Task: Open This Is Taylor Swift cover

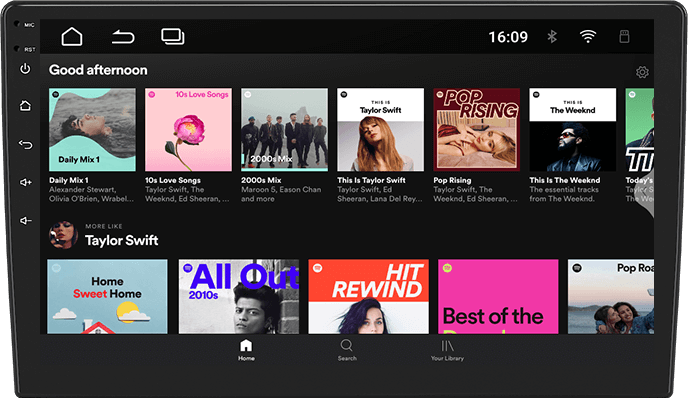Action: (380, 129)
